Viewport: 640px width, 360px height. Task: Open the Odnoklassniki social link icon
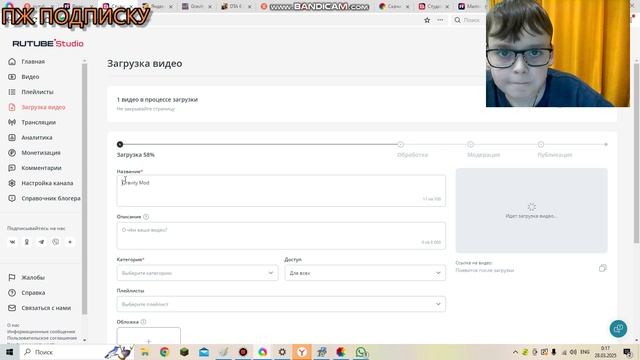pos(27,242)
